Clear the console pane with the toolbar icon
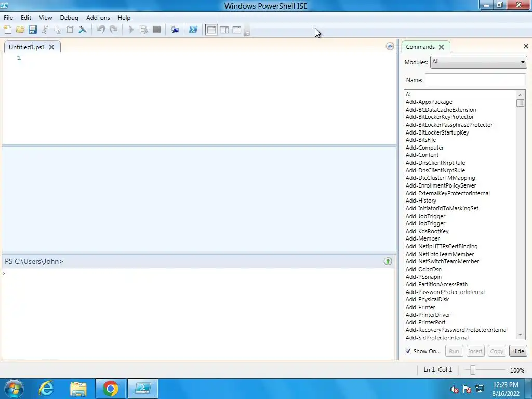The height and width of the screenshot is (399, 532). coord(83,30)
